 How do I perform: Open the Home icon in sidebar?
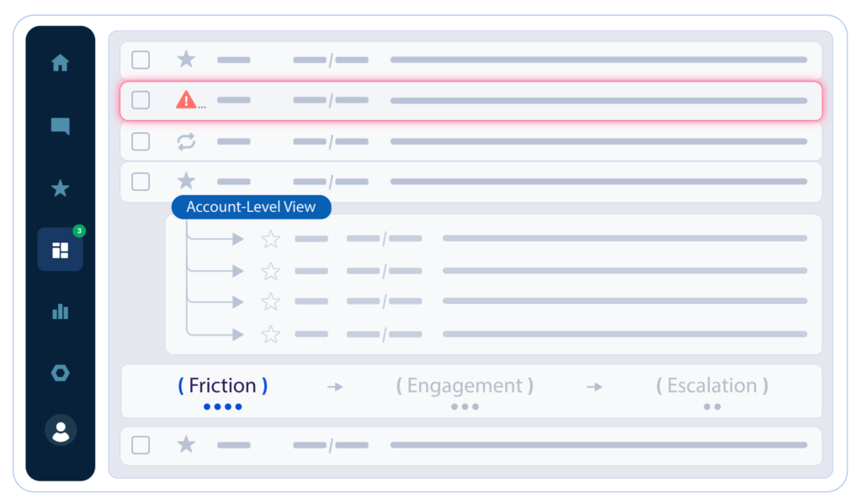60,63
